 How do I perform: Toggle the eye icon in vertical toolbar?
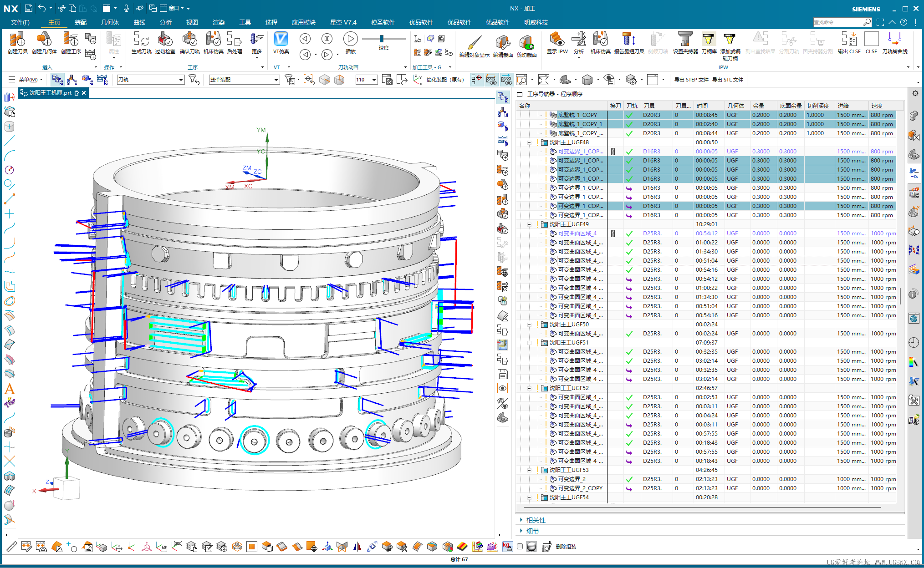point(502,388)
